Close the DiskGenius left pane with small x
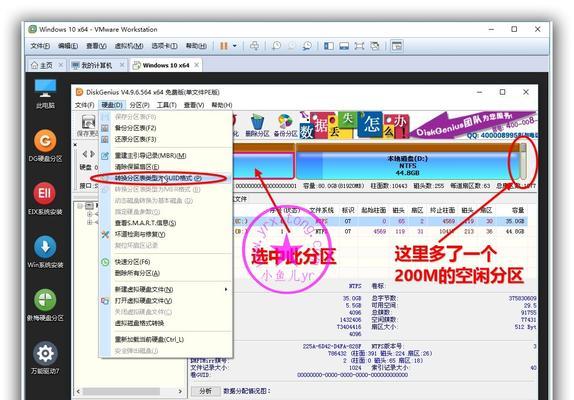The height and width of the screenshot is (400, 574). point(75,145)
